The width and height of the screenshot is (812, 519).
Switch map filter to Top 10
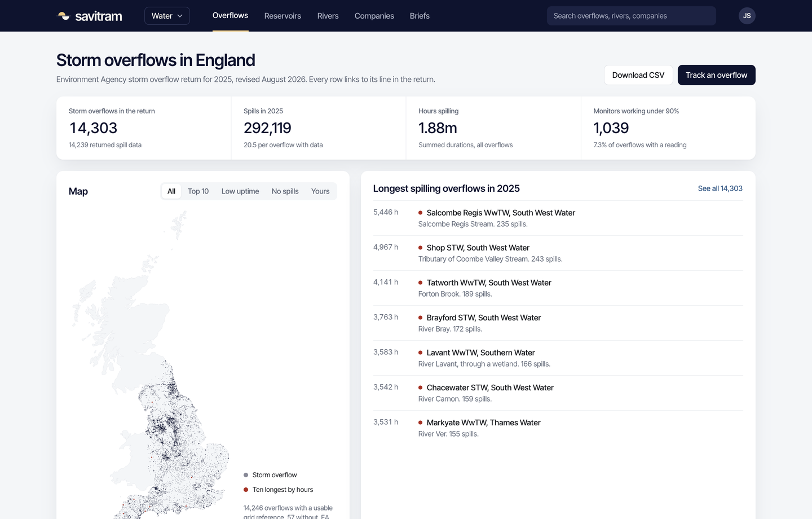click(x=198, y=191)
